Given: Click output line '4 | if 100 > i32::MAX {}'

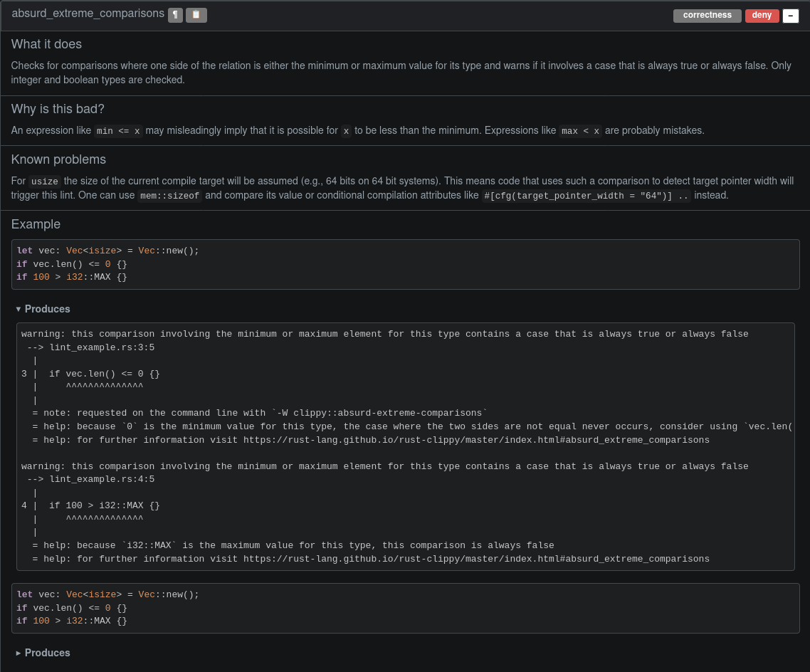Looking at the screenshot, I should click(90, 505).
